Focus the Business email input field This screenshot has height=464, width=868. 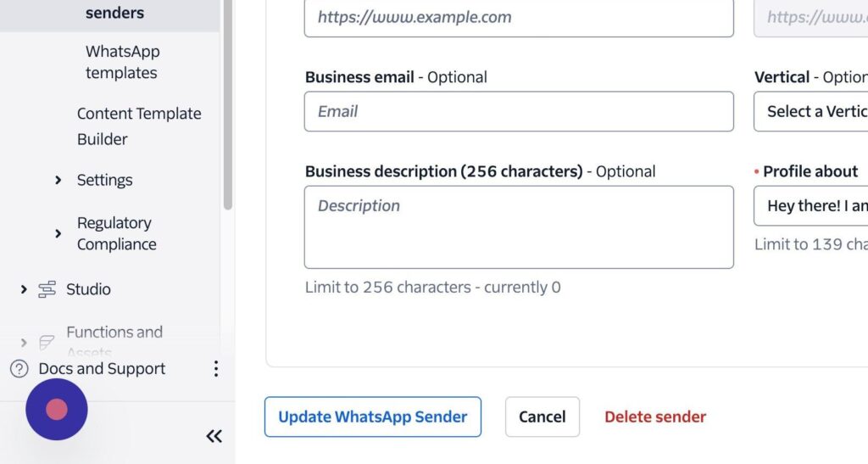pyautogui.click(x=519, y=111)
